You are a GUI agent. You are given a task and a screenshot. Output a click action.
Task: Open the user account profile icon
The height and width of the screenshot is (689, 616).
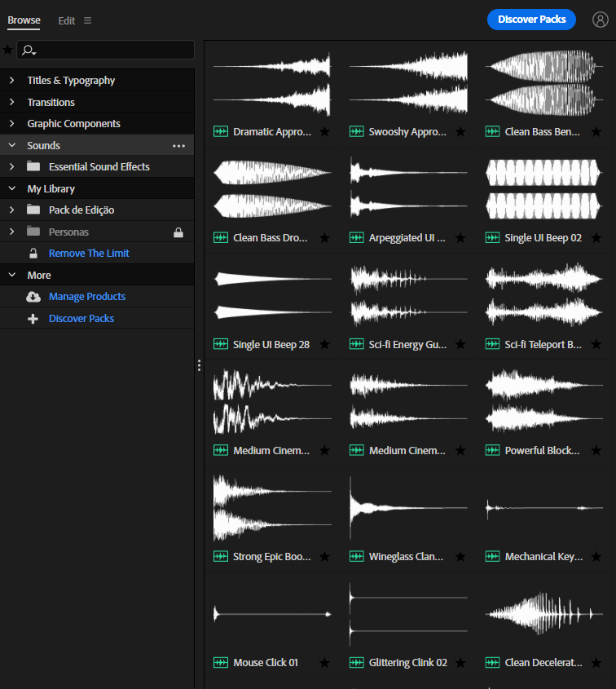(600, 20)
